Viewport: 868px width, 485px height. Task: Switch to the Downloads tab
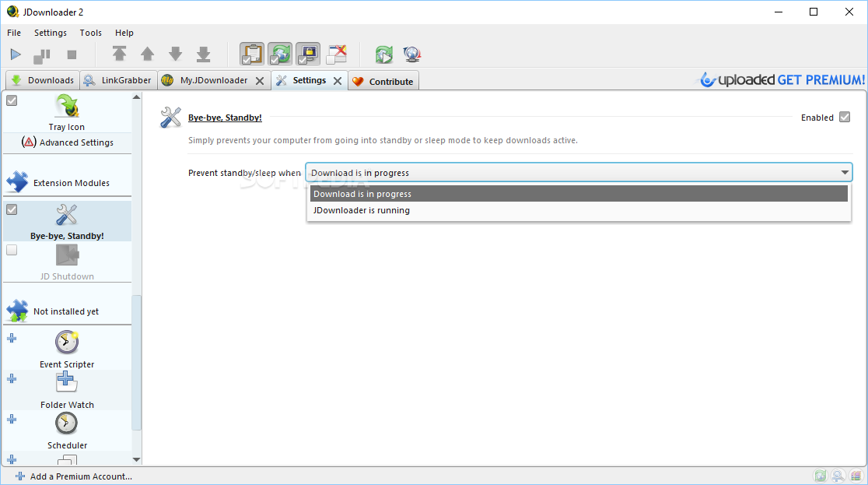pos(43,80)
